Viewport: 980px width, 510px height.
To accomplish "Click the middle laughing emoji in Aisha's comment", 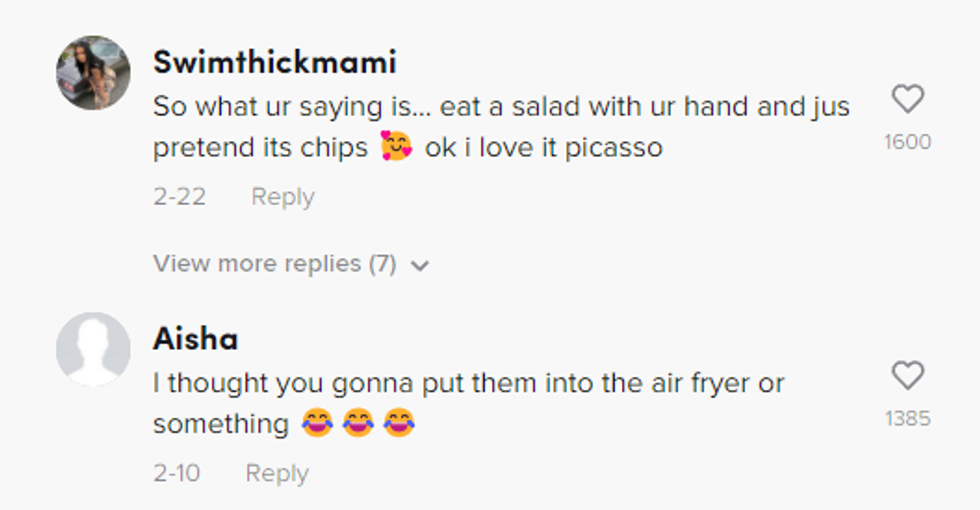I will click(x=358, y=424).
